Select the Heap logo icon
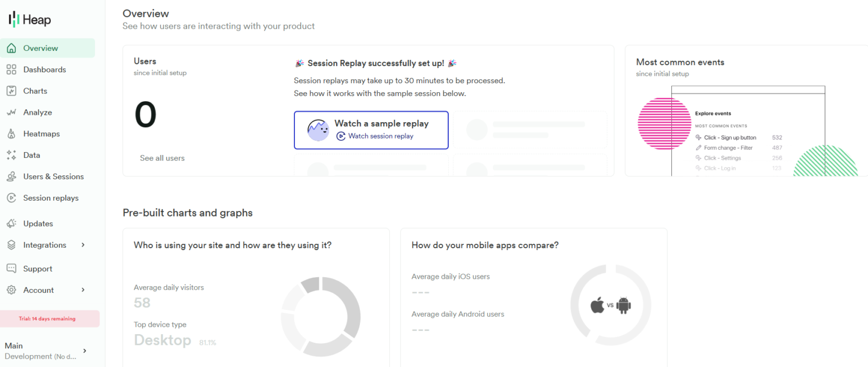Screen dimensions: 868x367 pyautogui.click(x=15, y=19)
